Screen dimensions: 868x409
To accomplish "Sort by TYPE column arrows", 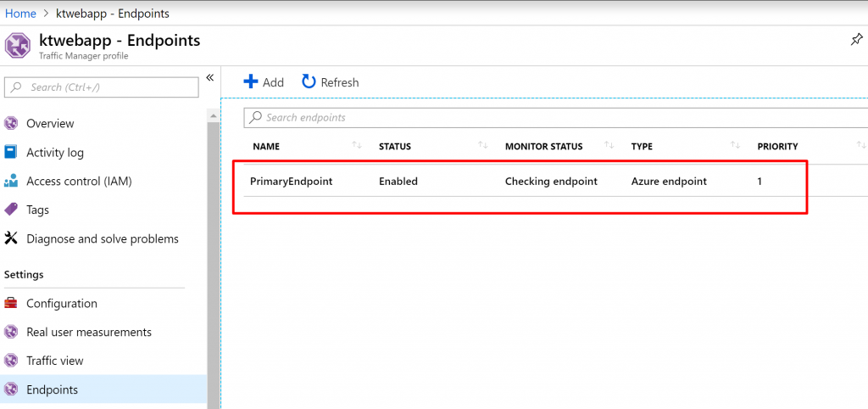I will coord(735,145).
